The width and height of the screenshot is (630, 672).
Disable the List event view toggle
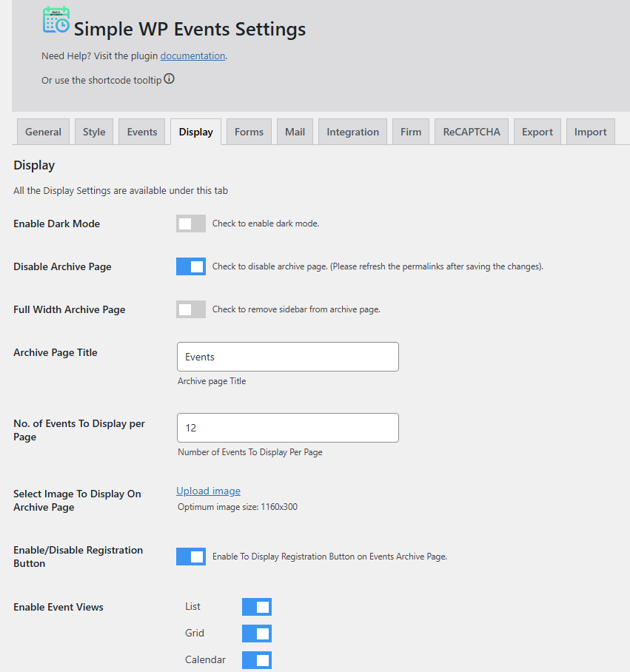(257, 607)
